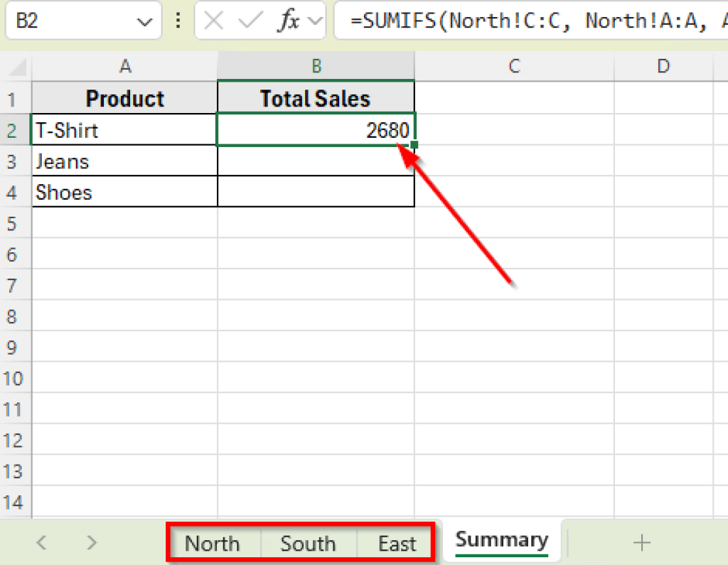Select the Shoes cell
Screen dimensions: 728x565
[x=124, y=192]
